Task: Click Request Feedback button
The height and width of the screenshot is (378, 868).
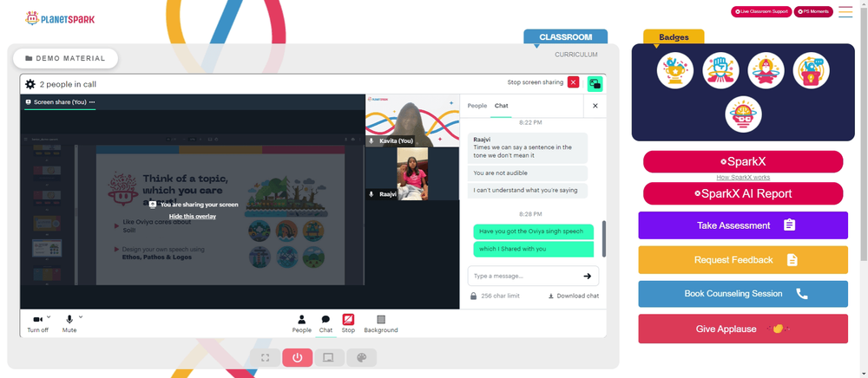Action: [x=743, y=260]
